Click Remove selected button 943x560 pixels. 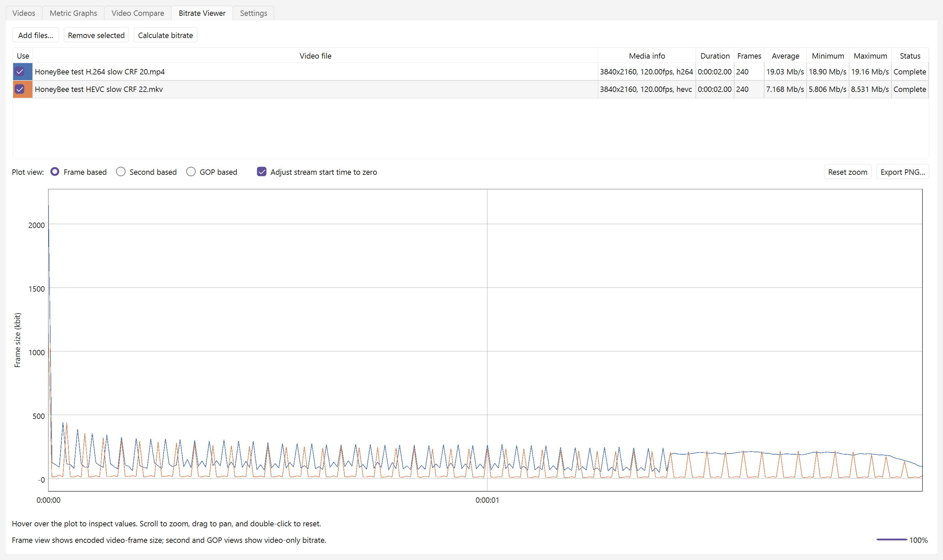[96, 35]
